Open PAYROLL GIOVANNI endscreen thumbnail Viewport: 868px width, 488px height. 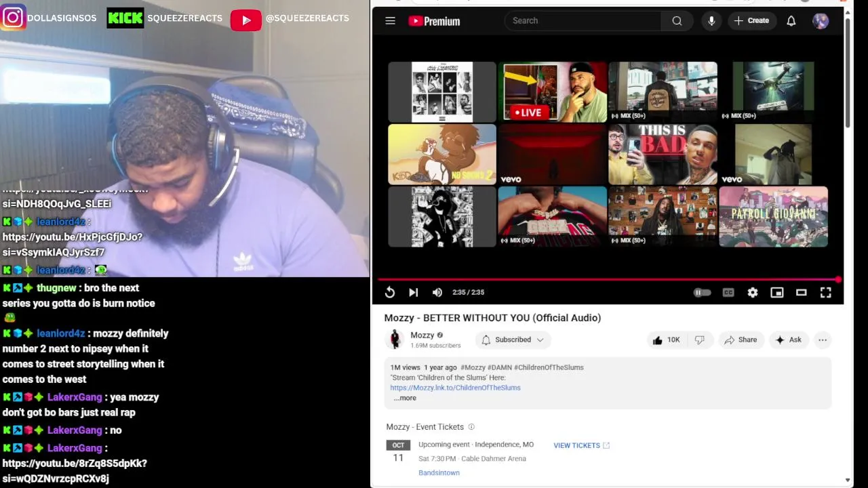(773, 217)
